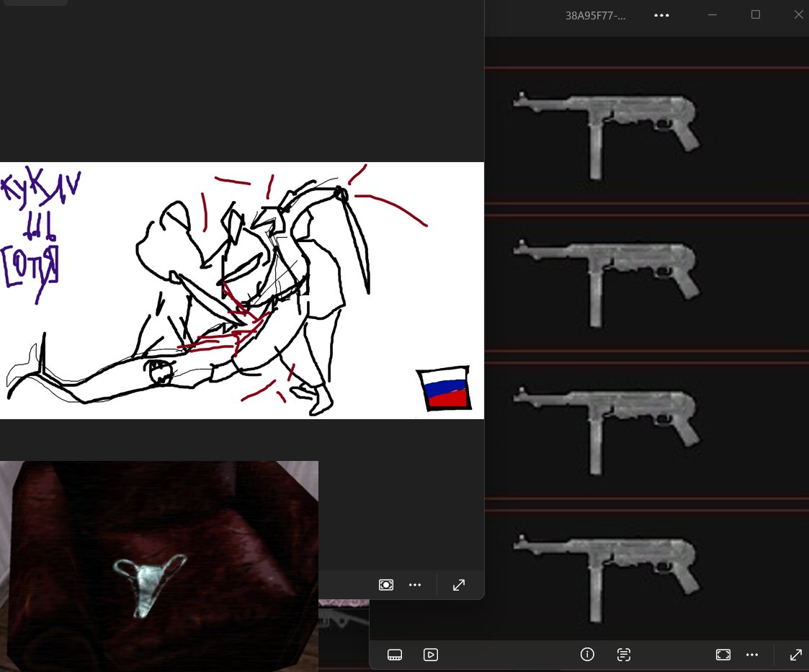
Task: Maximize the 38A95F77 Photos window
Action: (x=756, y=15)
